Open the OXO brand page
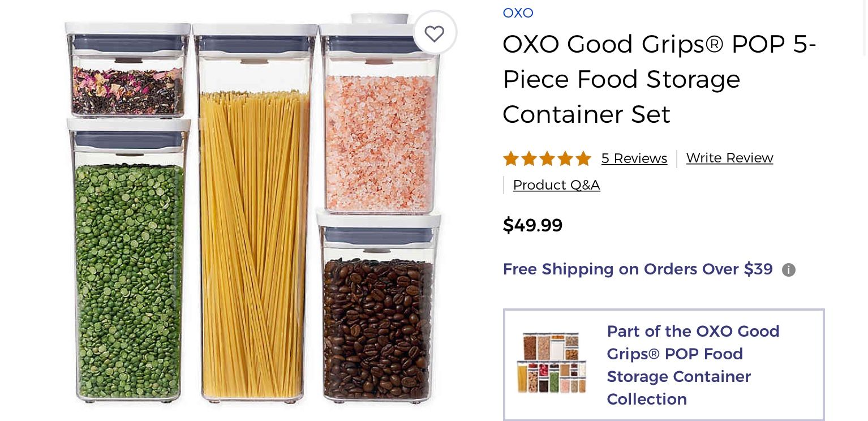Viewport: 868px width, 421px height. 518,13
